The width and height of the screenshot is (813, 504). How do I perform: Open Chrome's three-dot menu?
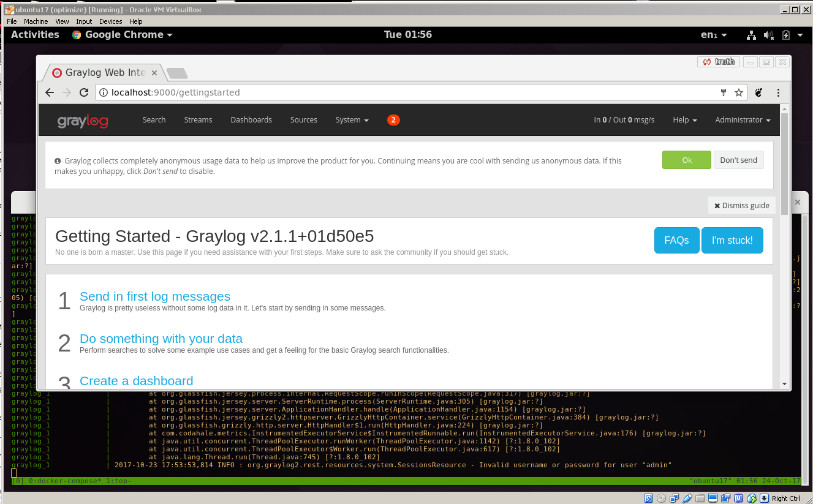point(778,92)
